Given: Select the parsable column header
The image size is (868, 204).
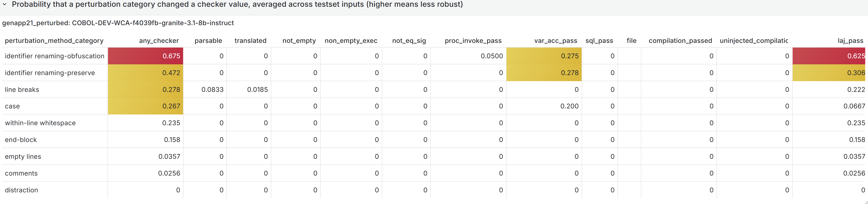Looking at the screenshot, I should point(208,41).
